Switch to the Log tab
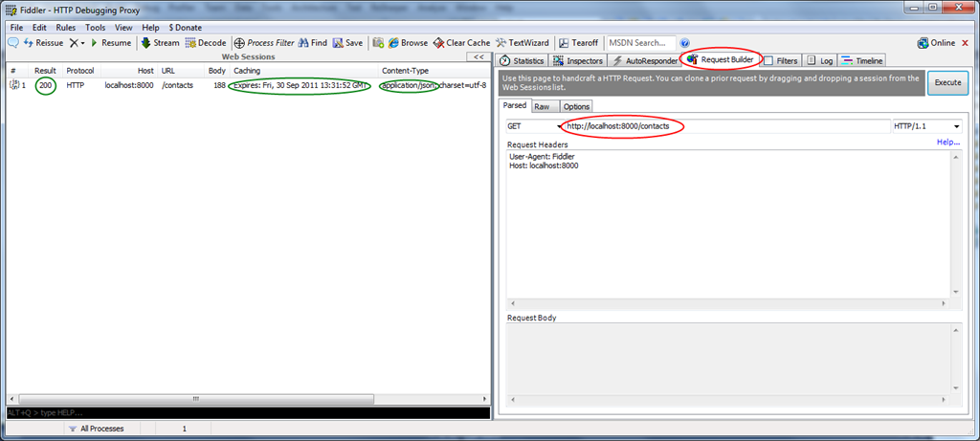 point(819,60)
